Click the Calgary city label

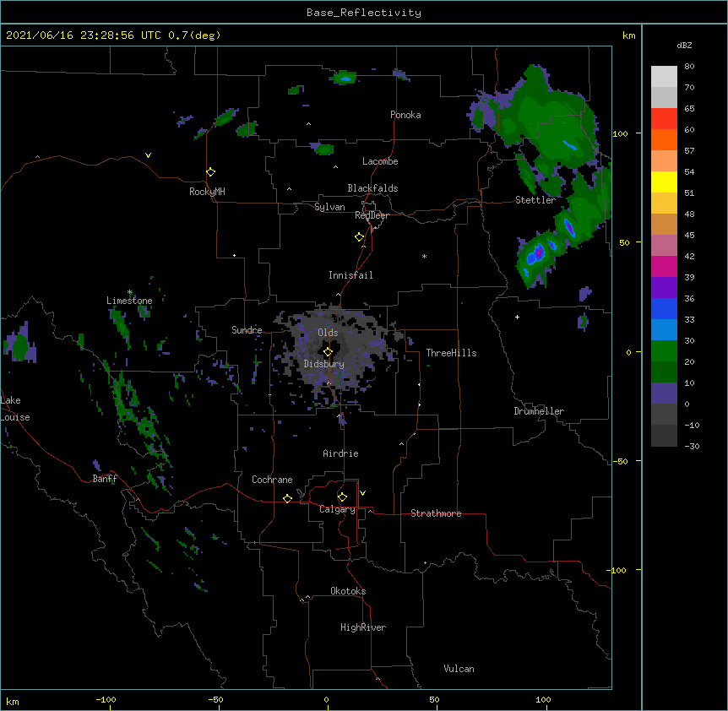point(337,509)
